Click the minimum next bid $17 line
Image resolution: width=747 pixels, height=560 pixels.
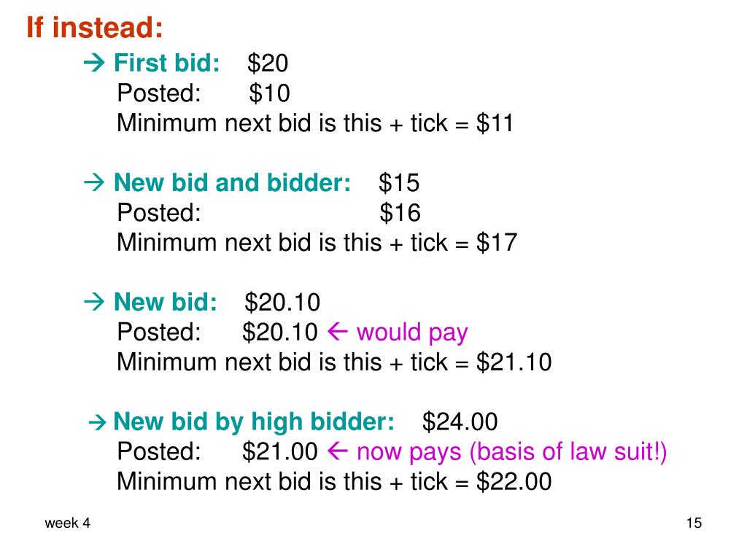(x=317, y=242)
